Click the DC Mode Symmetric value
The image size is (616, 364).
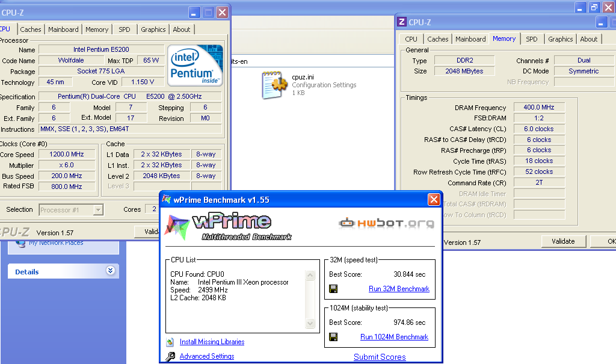click(x=584, y=71)
